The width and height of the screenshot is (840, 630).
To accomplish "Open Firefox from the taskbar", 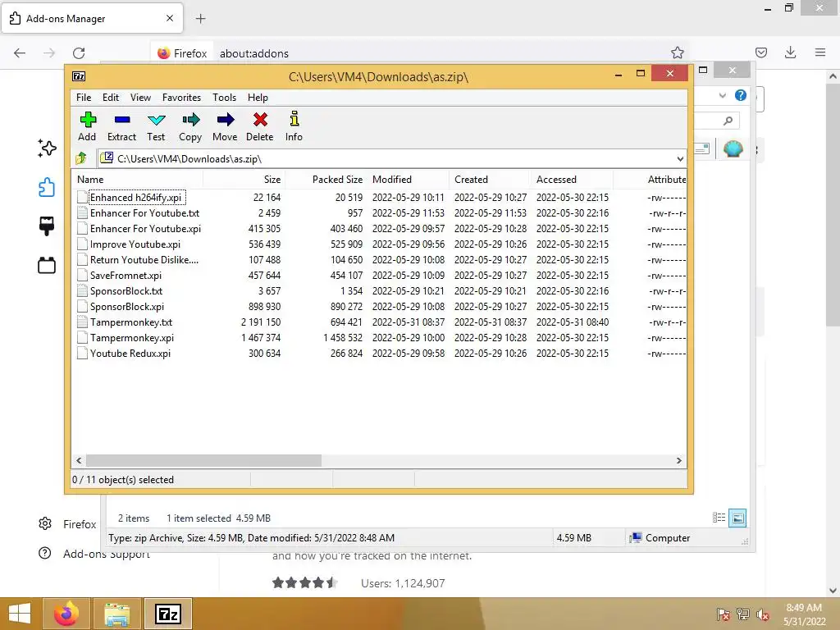I will [66, 614].
